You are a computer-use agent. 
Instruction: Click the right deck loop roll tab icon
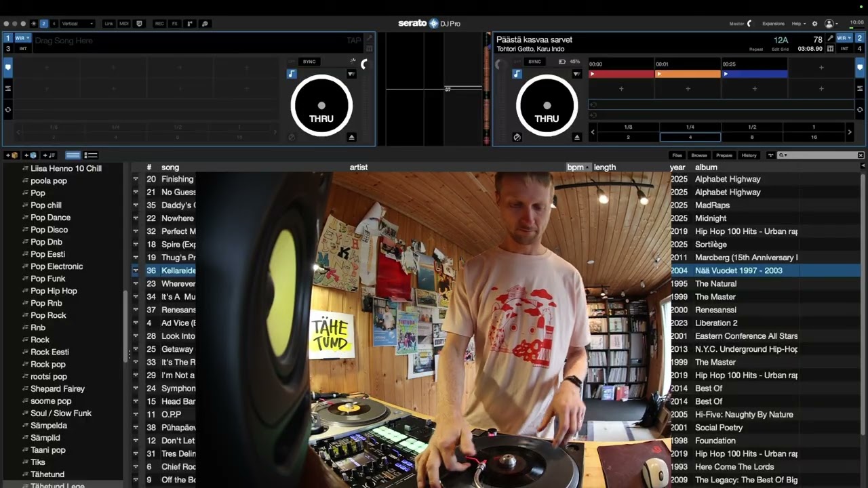tap(860, 109)
